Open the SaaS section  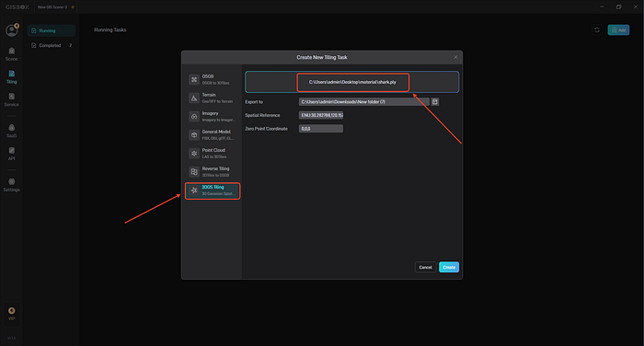click(11, 131)
